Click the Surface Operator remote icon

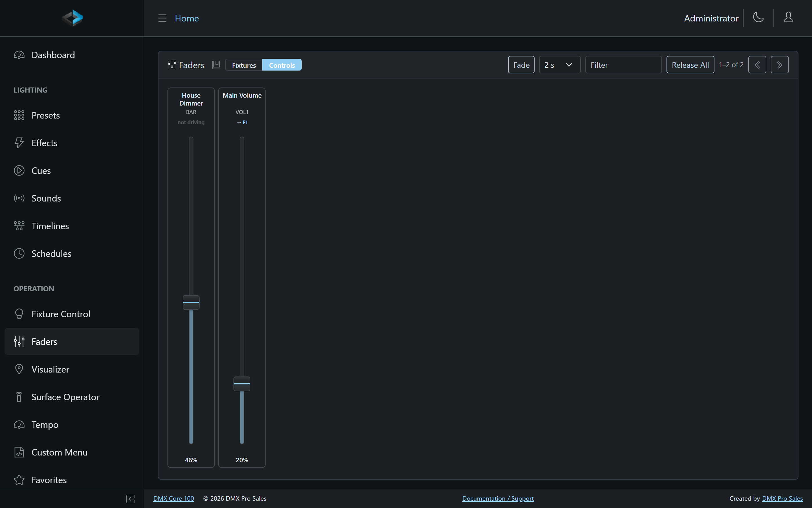tap(19, 397)
